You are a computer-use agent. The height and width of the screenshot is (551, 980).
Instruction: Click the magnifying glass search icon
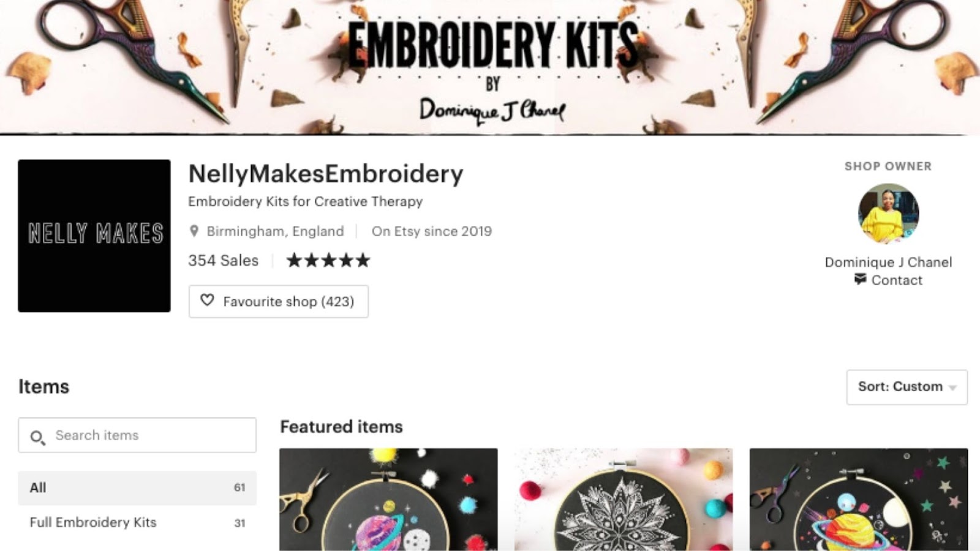pyautogui.click(x=37, y=437)
